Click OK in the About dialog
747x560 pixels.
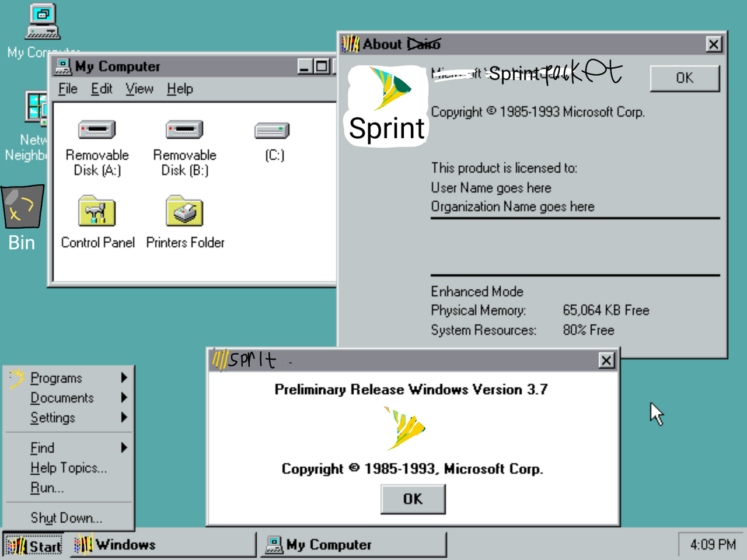click(685, 78)
